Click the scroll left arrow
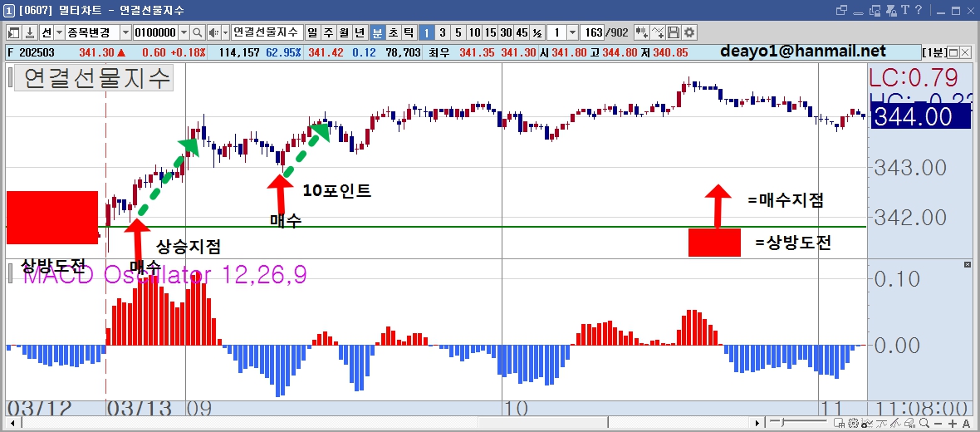Screen dimensions: 980x432 point(12,423)
